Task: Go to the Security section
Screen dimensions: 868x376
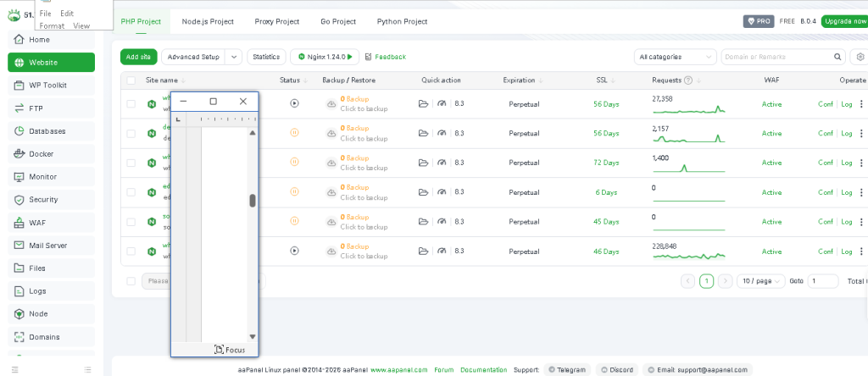Action: pyautogui.click(x=51, y=200)
